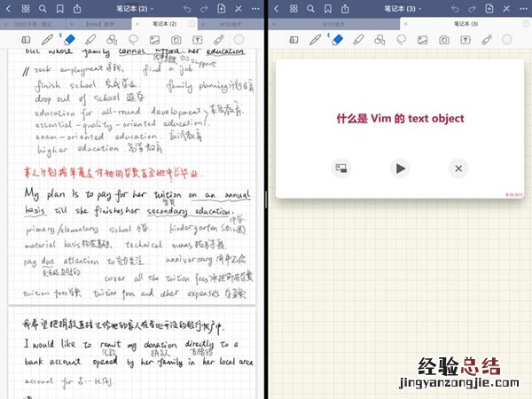Screen dimensions: 532x399
Task: Select Pen tool in right toolbar
Action: [x=315, y=40]
